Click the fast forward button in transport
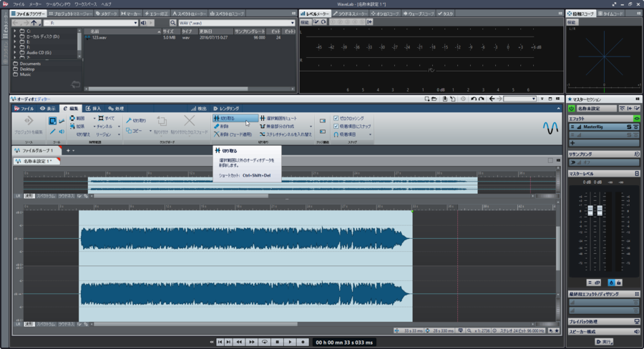 tap(251, 342)
